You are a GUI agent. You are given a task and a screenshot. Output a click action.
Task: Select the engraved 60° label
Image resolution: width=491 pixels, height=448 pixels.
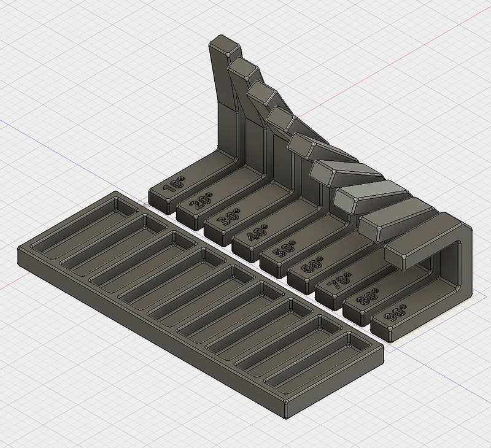pyautogui.click(x=312, y=266)
